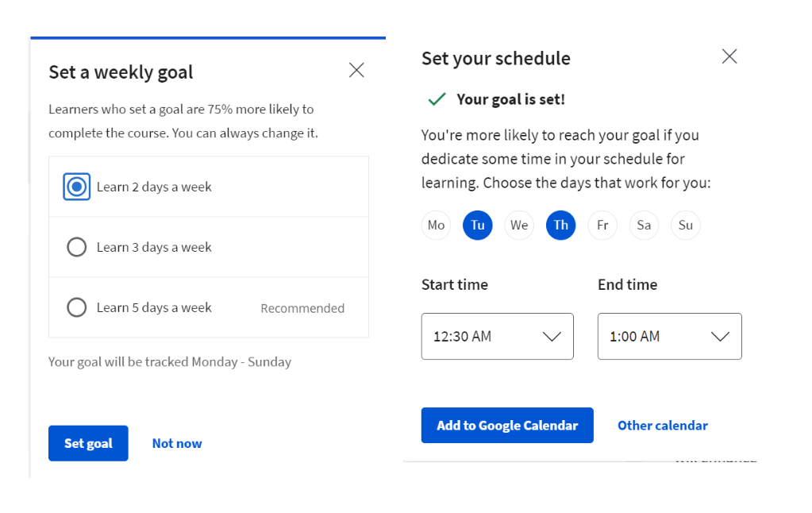Close the Set your schedule panel
Viewport: 812px width, 513px height.
729,56
